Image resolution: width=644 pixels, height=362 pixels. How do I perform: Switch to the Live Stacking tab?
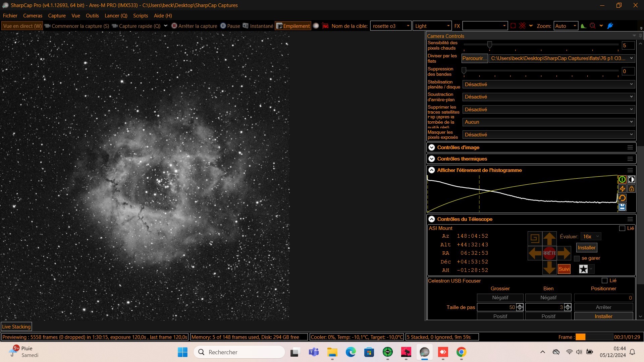(16, 326)
